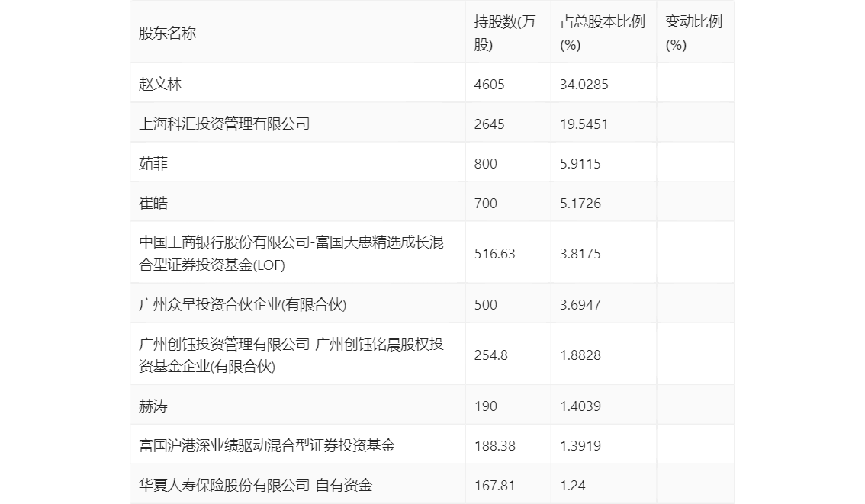Click the percentage 3.8175

tap(580, 254)
